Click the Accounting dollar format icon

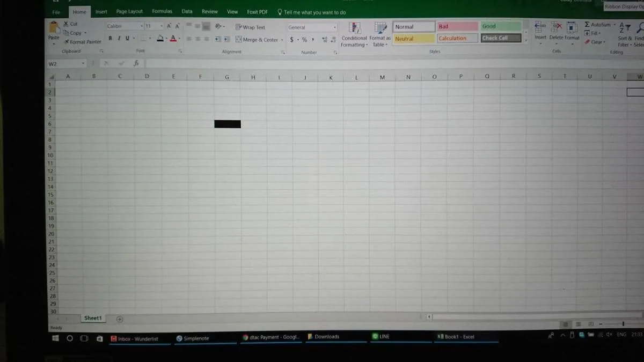click(x=292, y=40)
